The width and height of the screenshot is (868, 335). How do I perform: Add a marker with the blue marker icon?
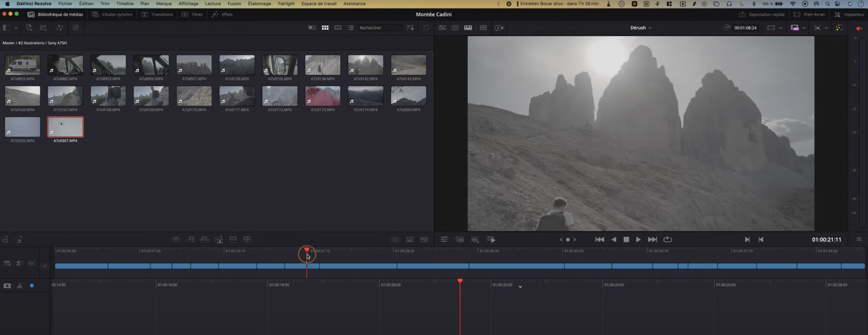pyautogui.click(x=32, y=286)
